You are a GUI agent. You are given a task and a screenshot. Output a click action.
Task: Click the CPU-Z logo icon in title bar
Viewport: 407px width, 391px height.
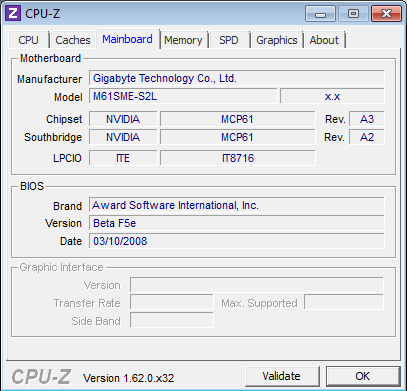pyautogui.click(x=14, y=14)
